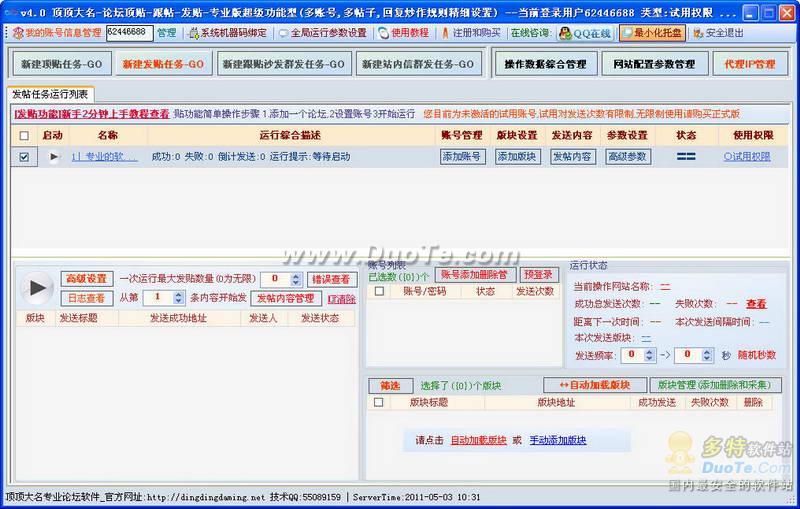The height and width of the screenshot is (509, 800).
Task: Click the 筛选 filter button
Action: click(x=390, y=386)
